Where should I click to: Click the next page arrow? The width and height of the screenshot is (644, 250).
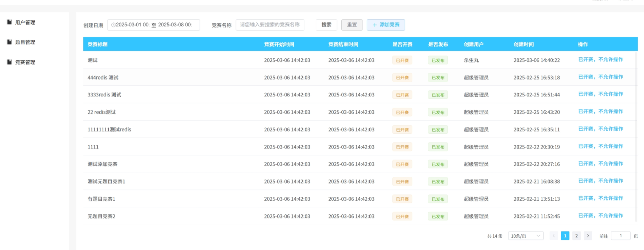tap(588, 236)
